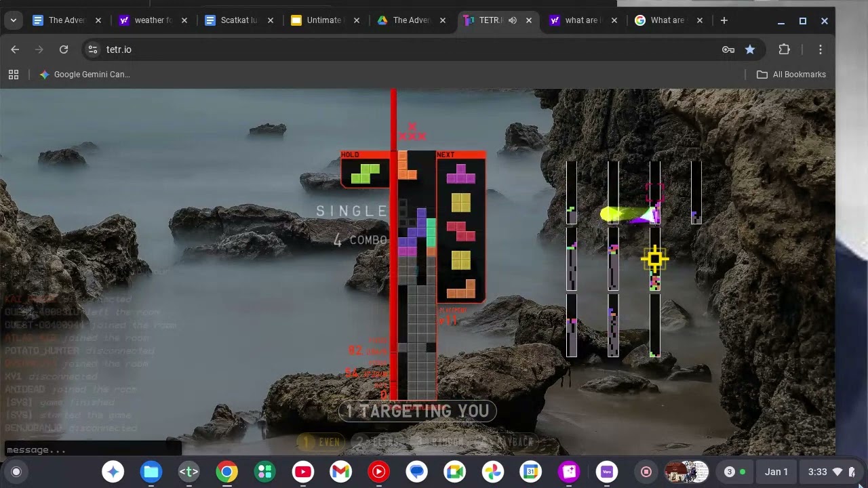Open the saved passwords key icon
The width and height of the screenshot is (868, 488).
tap(728, 49)
